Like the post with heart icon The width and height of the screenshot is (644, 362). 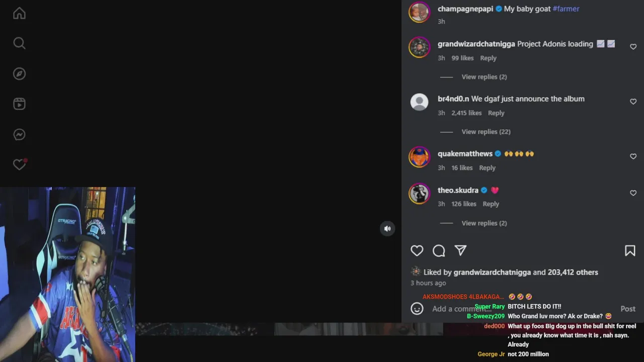click(x=417, y=250)
